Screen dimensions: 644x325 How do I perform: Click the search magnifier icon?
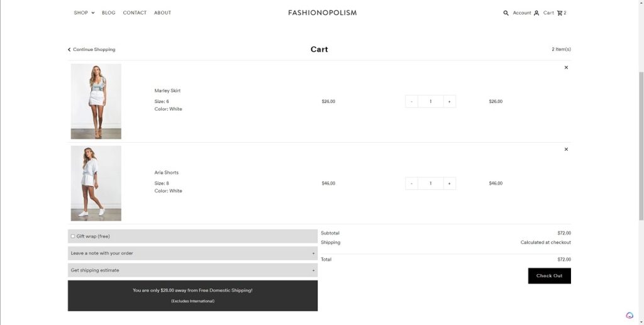506,13
